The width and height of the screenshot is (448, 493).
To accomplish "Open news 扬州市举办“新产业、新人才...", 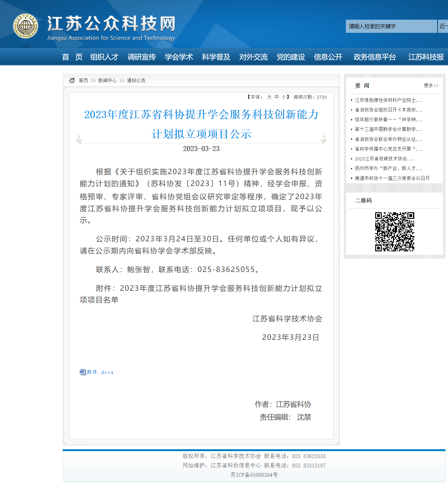I will click(388, 168).
